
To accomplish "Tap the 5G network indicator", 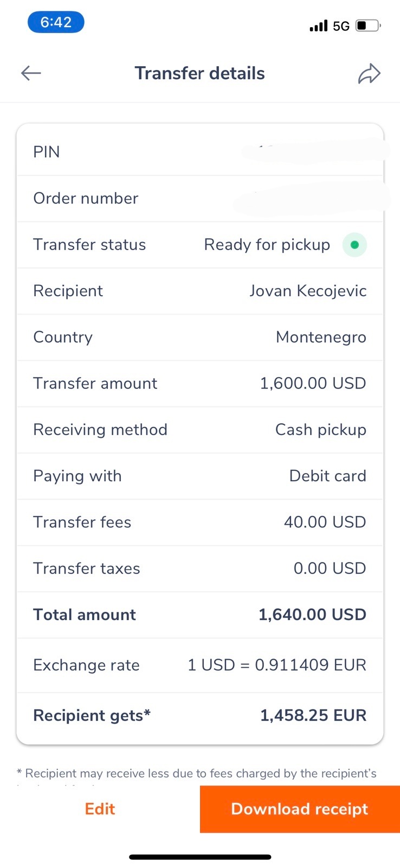I will click(341, 26).
